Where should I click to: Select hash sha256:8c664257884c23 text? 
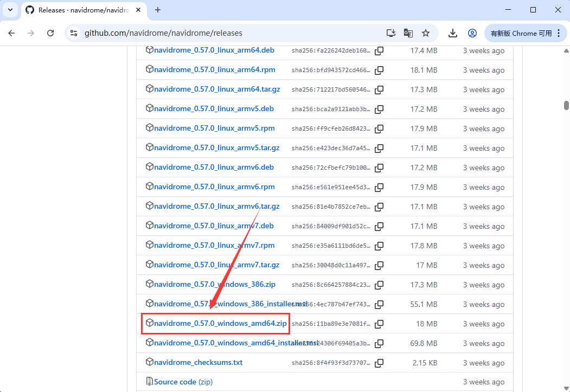[x=331, y=285]
